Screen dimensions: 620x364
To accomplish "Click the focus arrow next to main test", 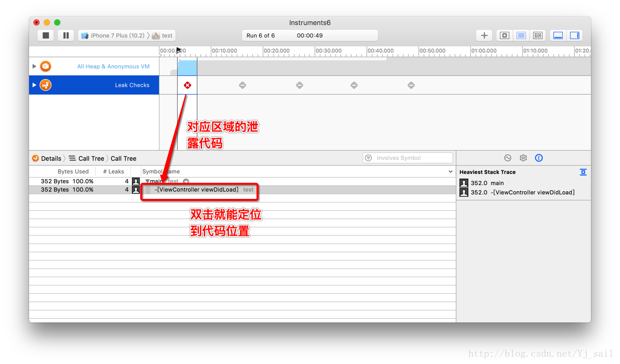I will coord(186,181).
